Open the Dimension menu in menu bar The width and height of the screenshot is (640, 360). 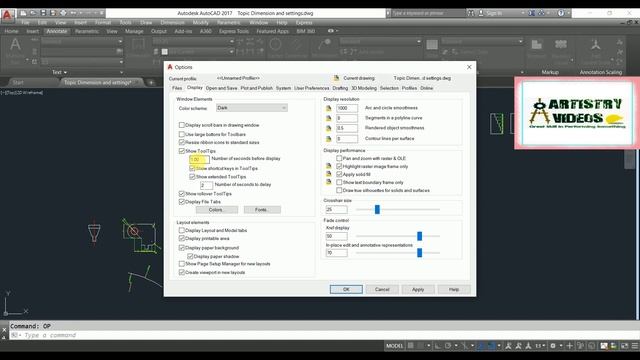click(x=172, y=22)
